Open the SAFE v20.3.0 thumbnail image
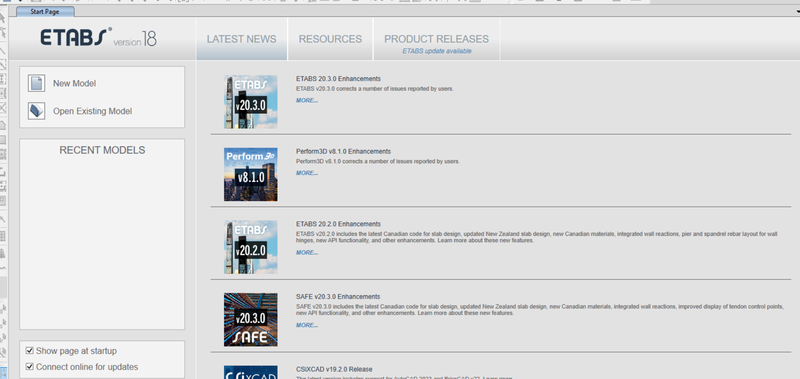Screen dimensions: 800x379 251,320
